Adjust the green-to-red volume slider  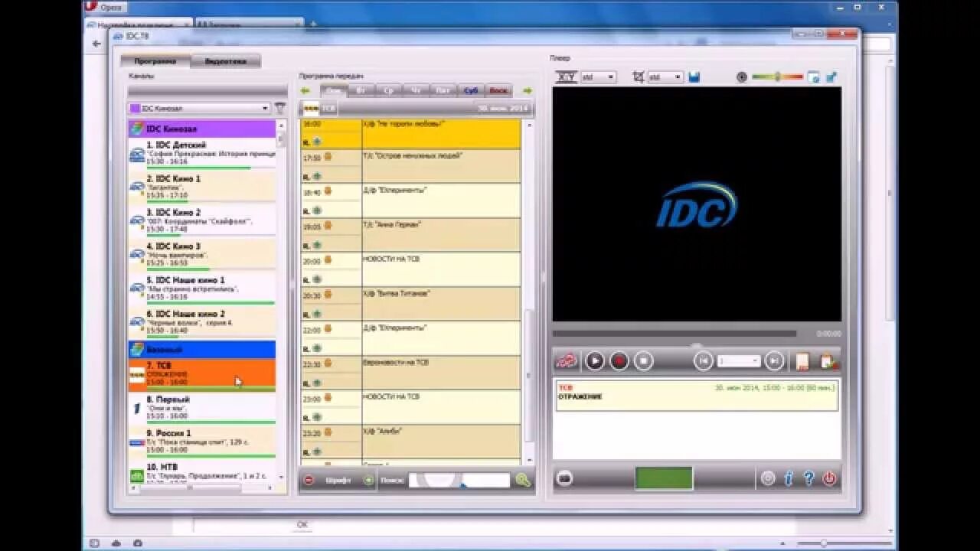[777, 77]
